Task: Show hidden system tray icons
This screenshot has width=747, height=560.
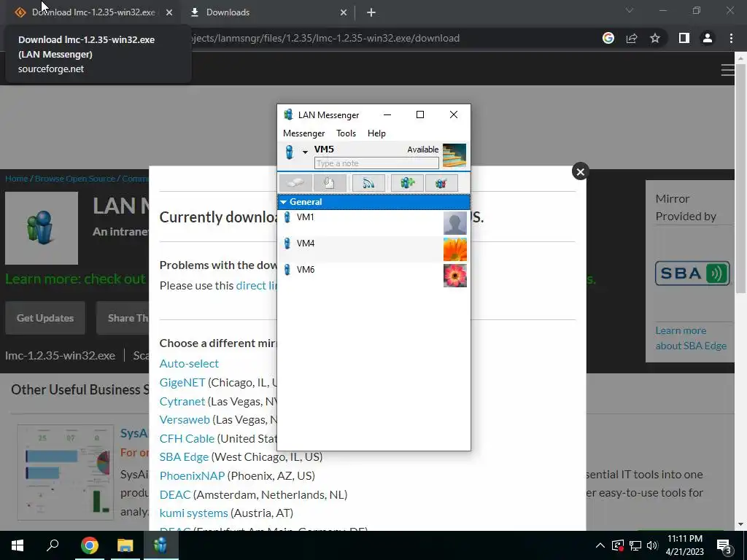Action: [x=600, y=545]
